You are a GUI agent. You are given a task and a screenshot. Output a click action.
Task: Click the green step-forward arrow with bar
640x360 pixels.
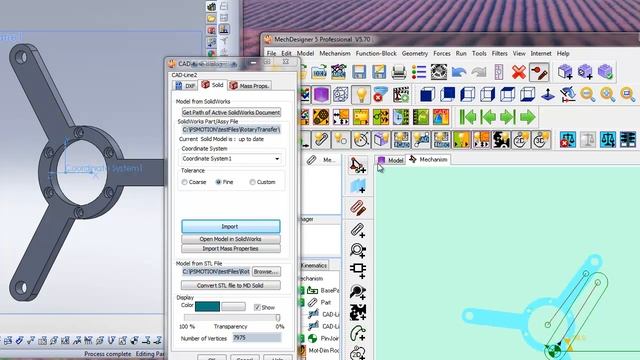pyautogui.click(x=508, y=117)
